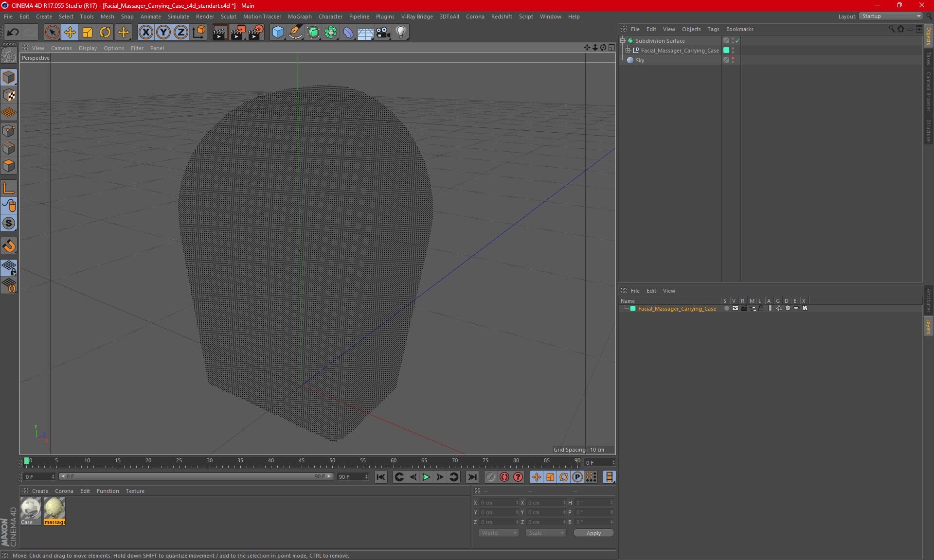Add a Subdivision Surface generator icon
This screenshot has height=560, width=934.
tap(313, 32)
